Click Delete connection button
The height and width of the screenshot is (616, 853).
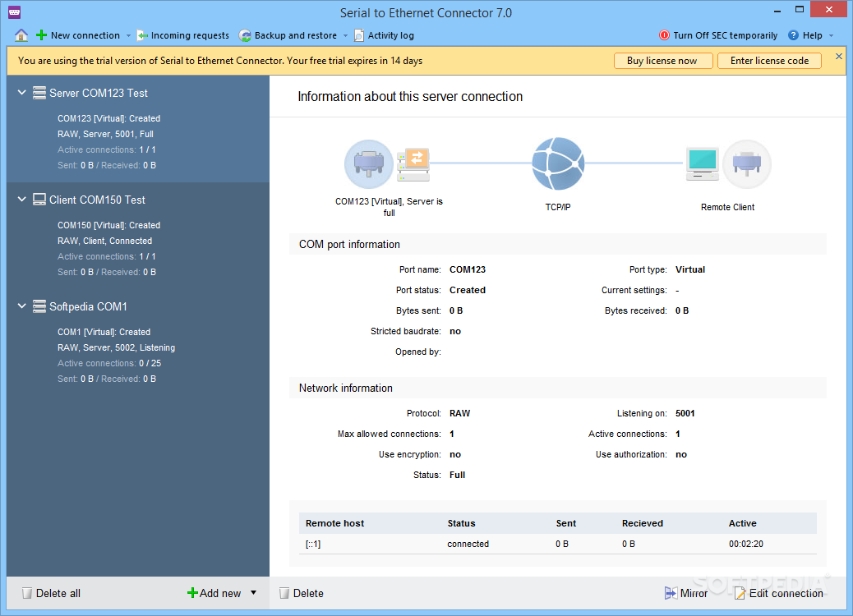click(302, 593)
